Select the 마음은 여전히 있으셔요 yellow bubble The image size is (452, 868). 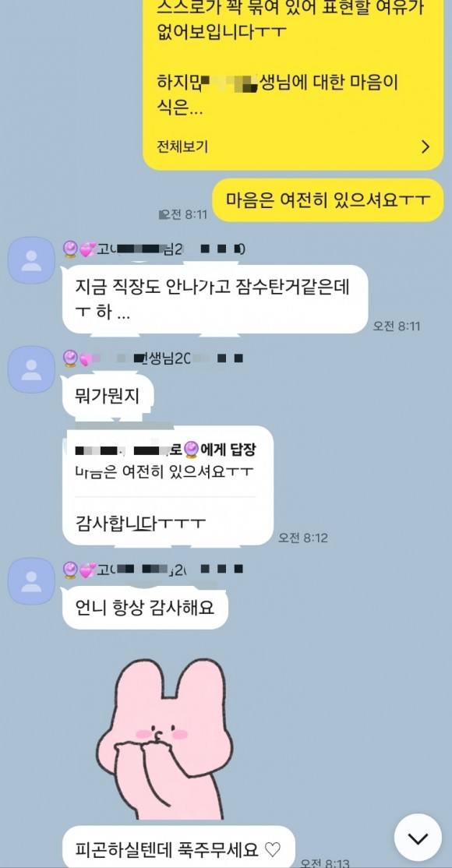point(328,200)
